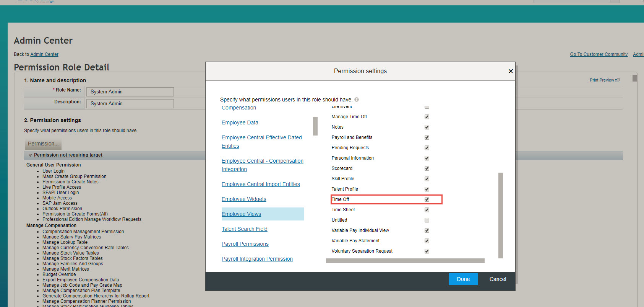Screen dimensions: 644x307
Task: Select the Employee Widgets category
Action: (244, 199)
